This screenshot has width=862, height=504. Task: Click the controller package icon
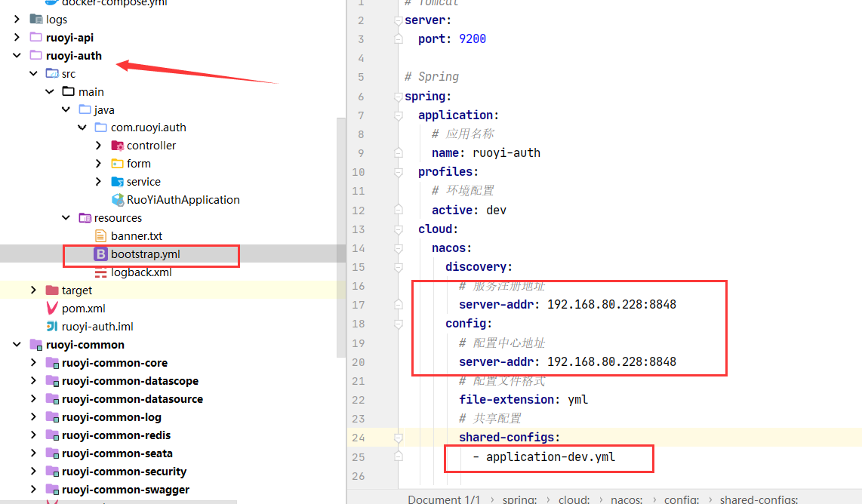[x=118, y=146]
